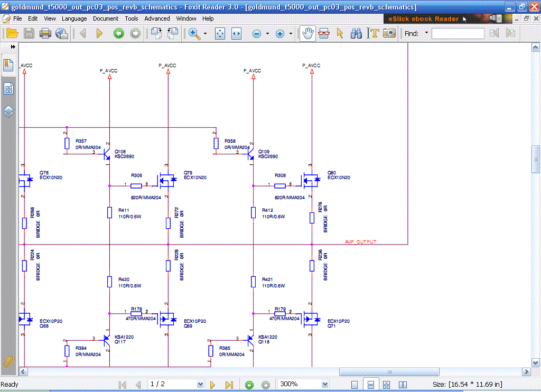Open the Tools menu

[132, 18]
